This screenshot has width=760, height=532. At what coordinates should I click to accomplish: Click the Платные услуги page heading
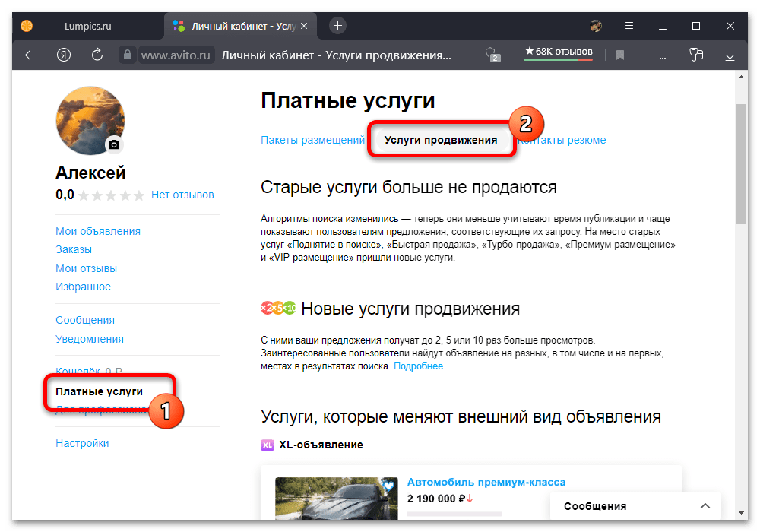[347, 101]
